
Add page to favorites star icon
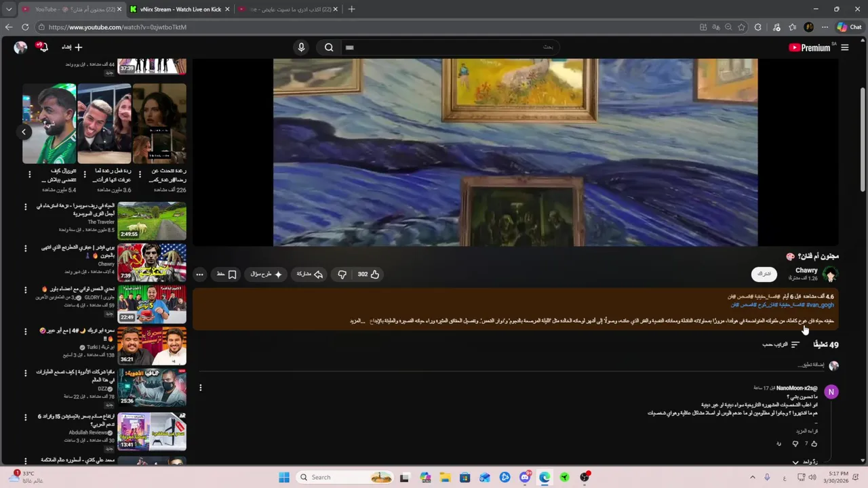coord(741,27)
